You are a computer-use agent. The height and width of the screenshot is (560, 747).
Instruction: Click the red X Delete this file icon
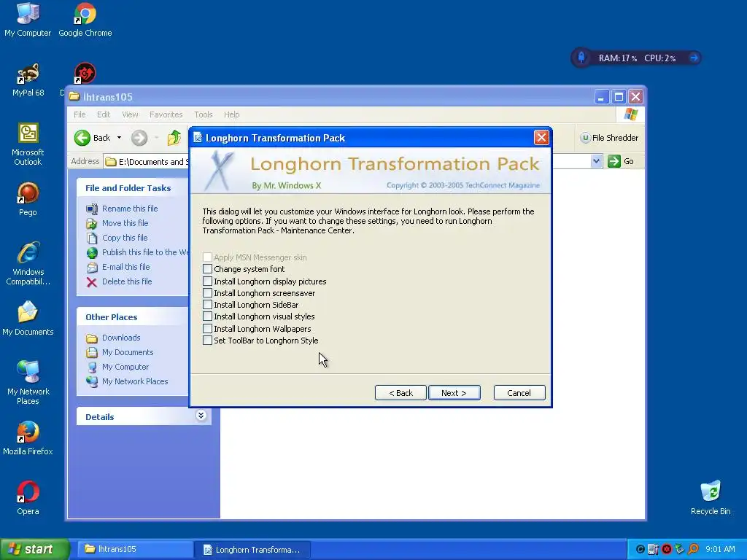tap(91, 282)
